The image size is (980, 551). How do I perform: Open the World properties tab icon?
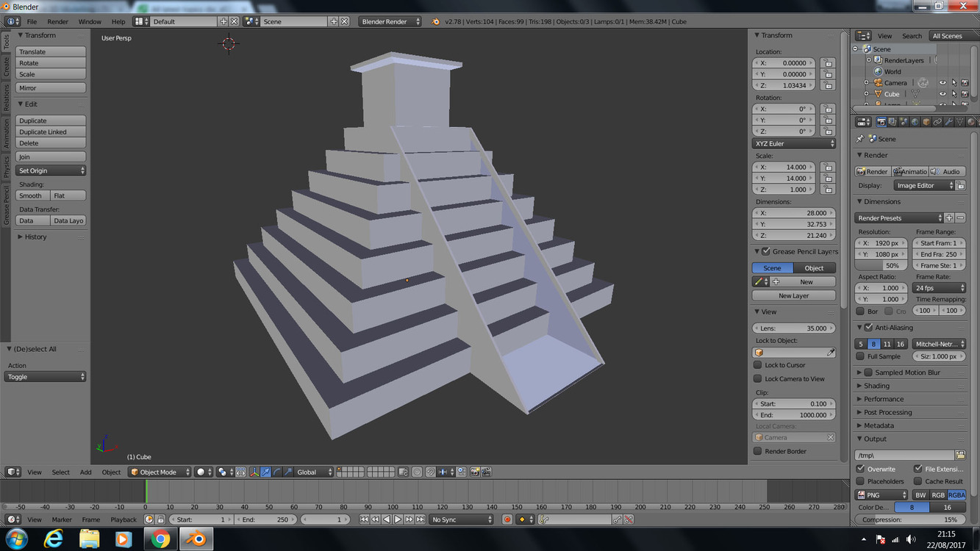[915, 122]
